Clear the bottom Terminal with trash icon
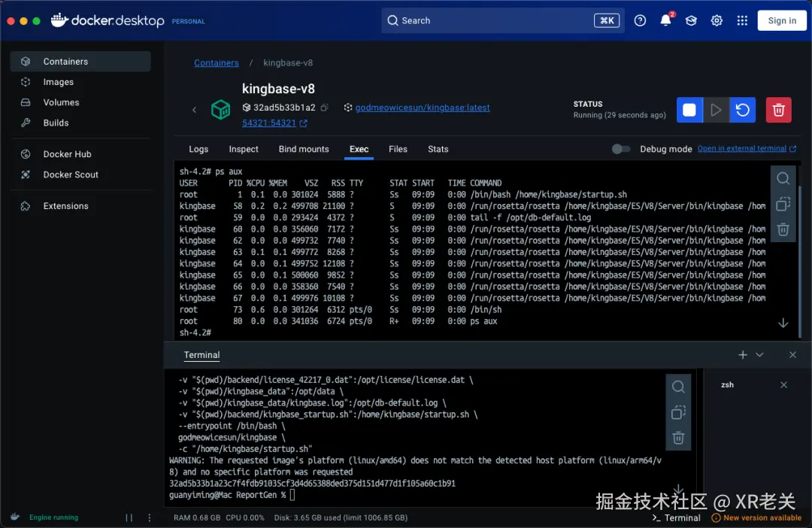The height and width of the screenshot is (528, 812). tap(678, 438)
